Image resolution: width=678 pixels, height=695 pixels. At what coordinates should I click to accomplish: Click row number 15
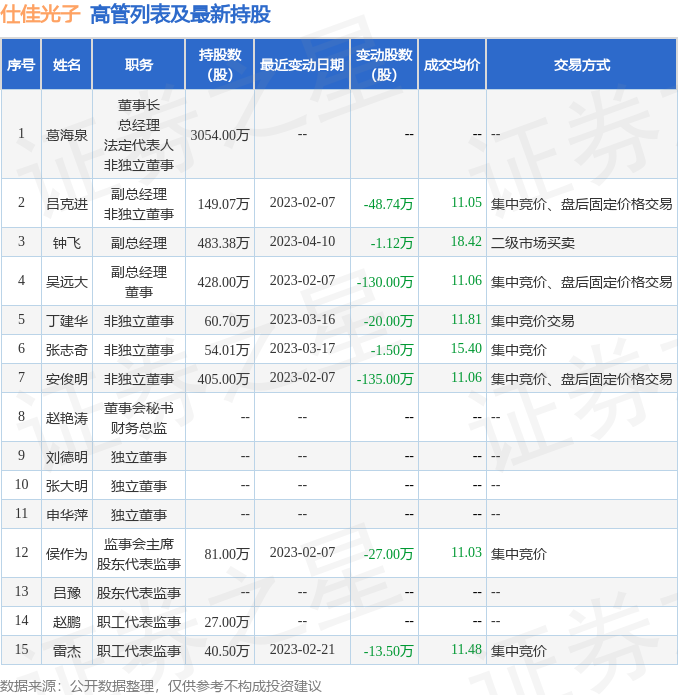pos(21,649)
